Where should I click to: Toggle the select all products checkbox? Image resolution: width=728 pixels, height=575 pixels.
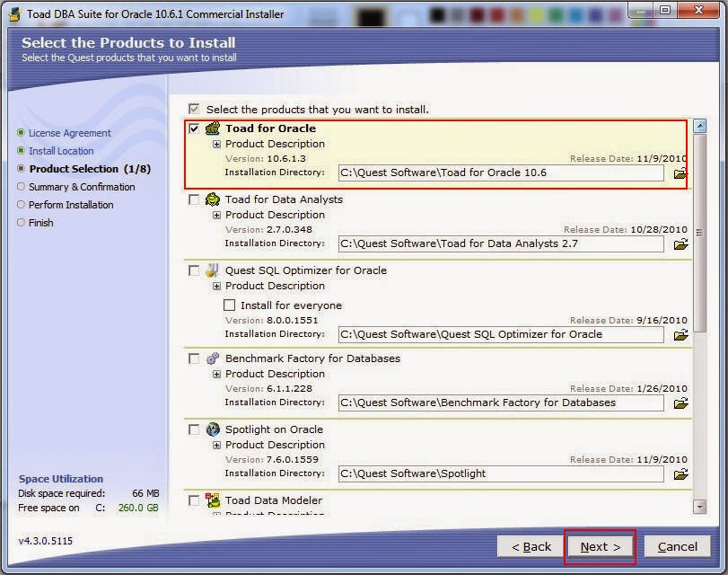(194, 110)
